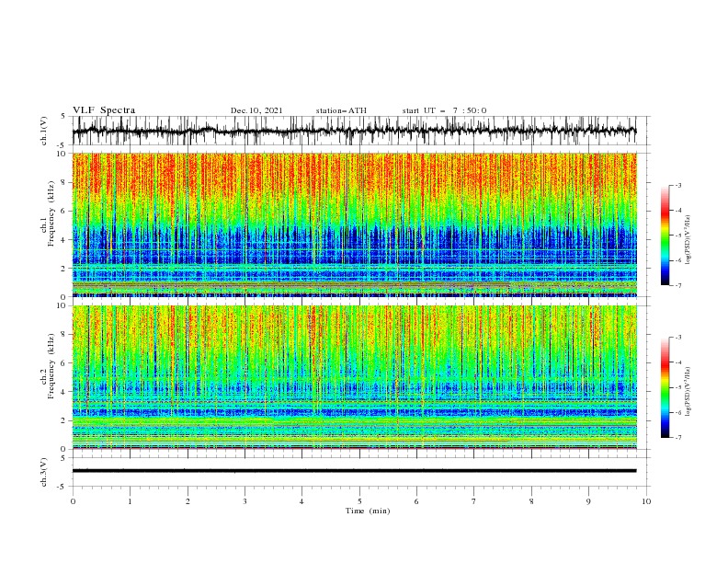Click the ch.2 PSD color scale bar

665,387
